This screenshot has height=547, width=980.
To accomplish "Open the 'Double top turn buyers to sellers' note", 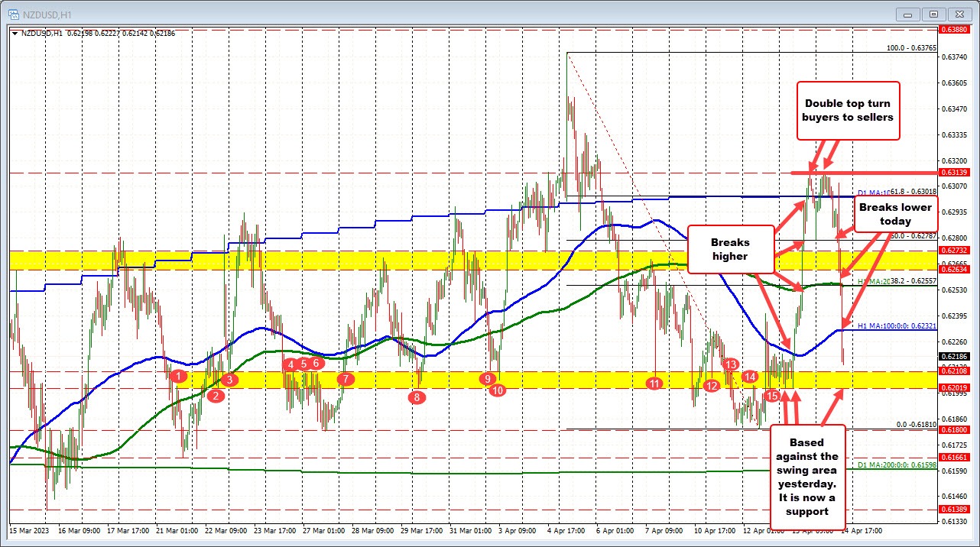I will pos(849,112).
